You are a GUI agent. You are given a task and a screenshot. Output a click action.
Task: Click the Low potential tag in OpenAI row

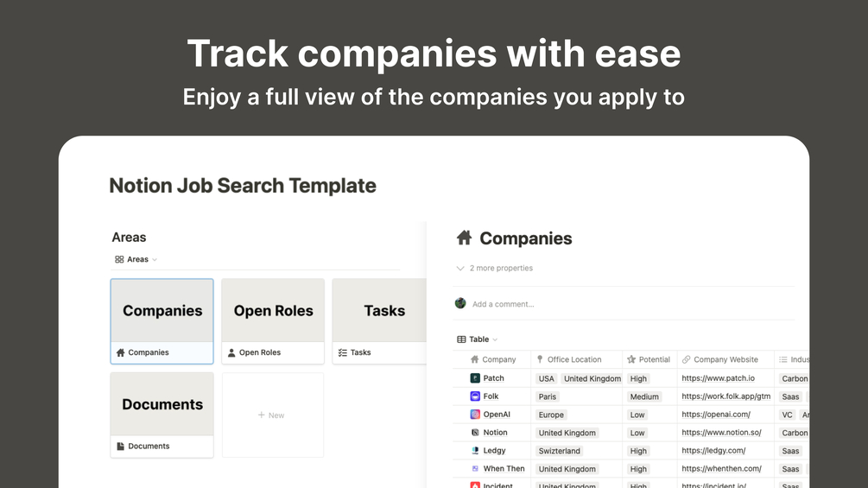pyautogui.click(x=637, y=415)
